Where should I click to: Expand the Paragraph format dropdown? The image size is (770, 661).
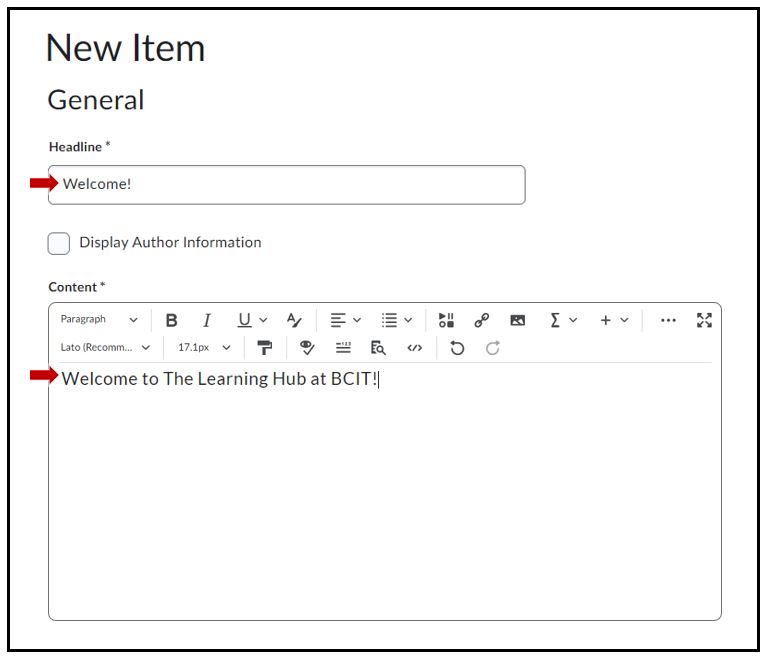(x=99, y=320)
